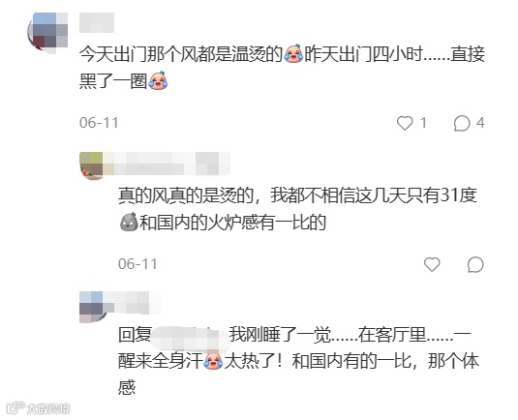The height and width of the screenshot is (420, 518).
Task: Tap the crying emoji after 黑了一圈
Action: click(x=158, y=80)
